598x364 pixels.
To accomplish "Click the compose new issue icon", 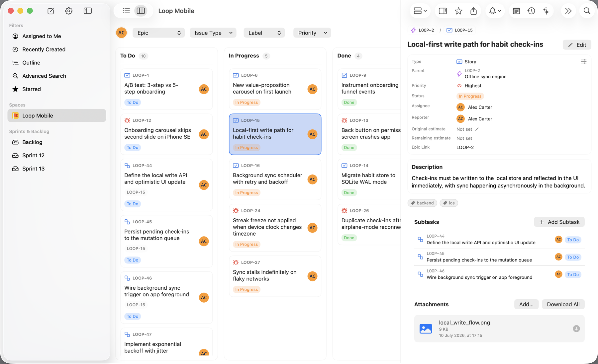I will pos(51,11).
